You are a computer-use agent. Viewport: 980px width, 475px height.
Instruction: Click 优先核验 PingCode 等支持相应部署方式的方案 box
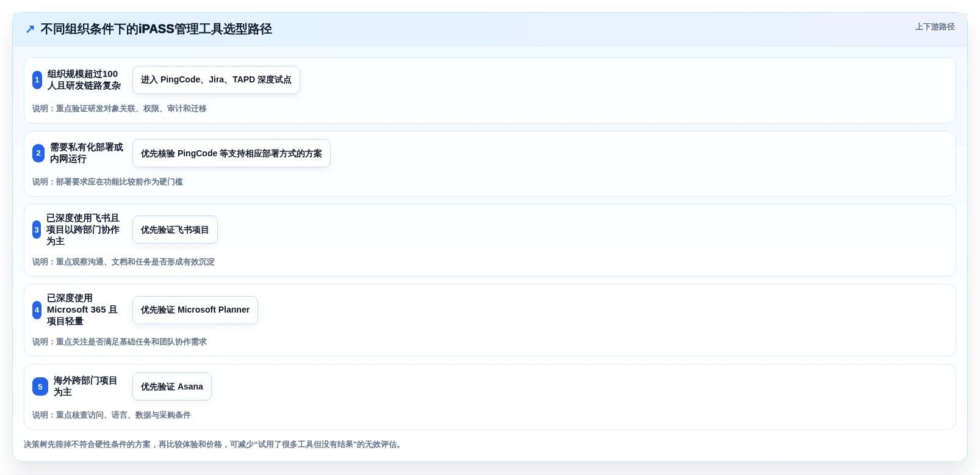[231, 153]
